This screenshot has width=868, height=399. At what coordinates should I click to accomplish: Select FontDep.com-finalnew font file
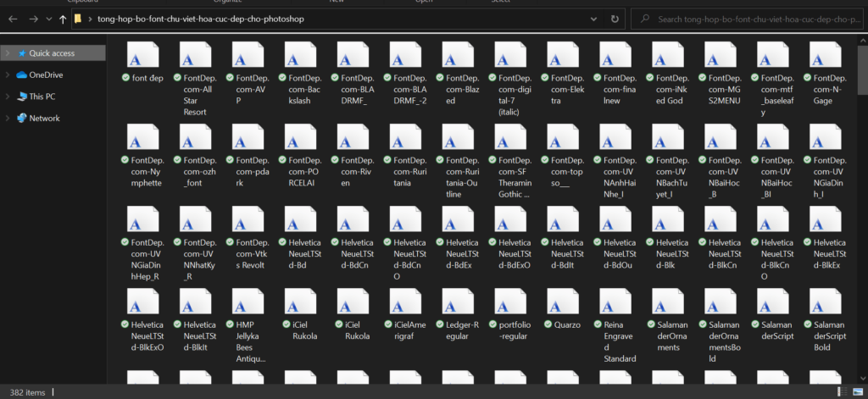click(x=615, y=73)
